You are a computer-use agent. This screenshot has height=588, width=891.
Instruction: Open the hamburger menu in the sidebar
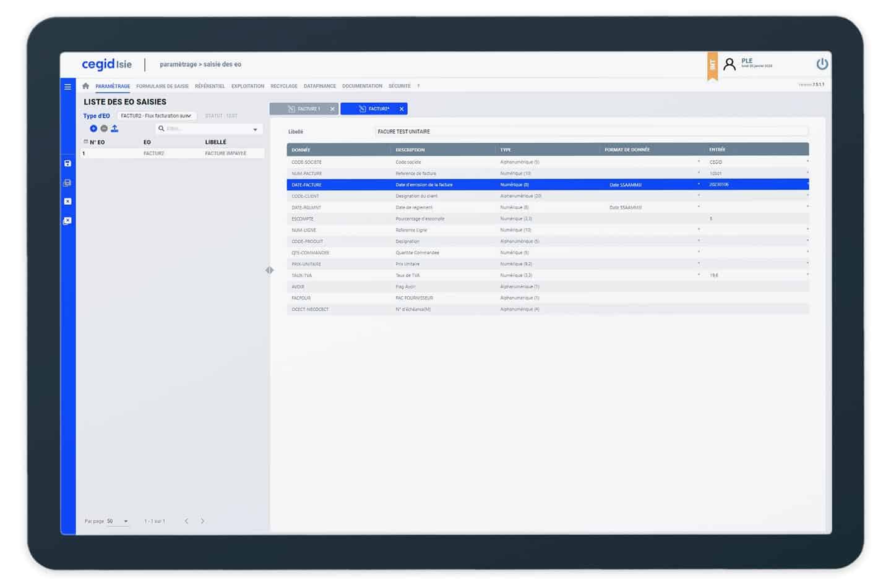coord(67,87)
